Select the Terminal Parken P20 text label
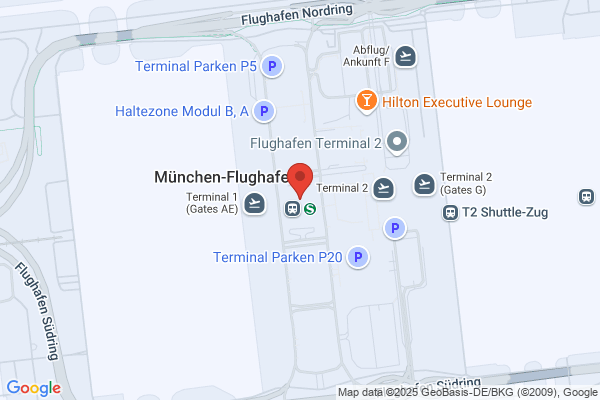600x400 pixels. [x=277, y=257]
